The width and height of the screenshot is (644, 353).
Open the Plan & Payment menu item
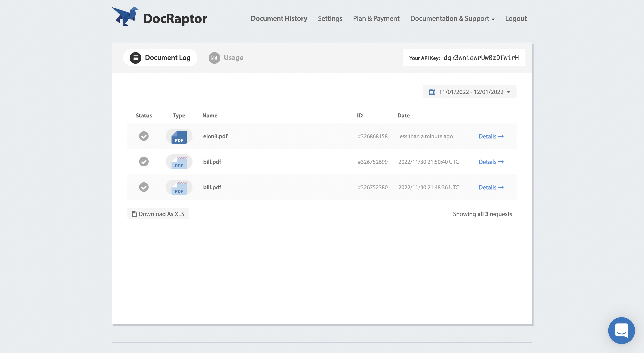376,18
